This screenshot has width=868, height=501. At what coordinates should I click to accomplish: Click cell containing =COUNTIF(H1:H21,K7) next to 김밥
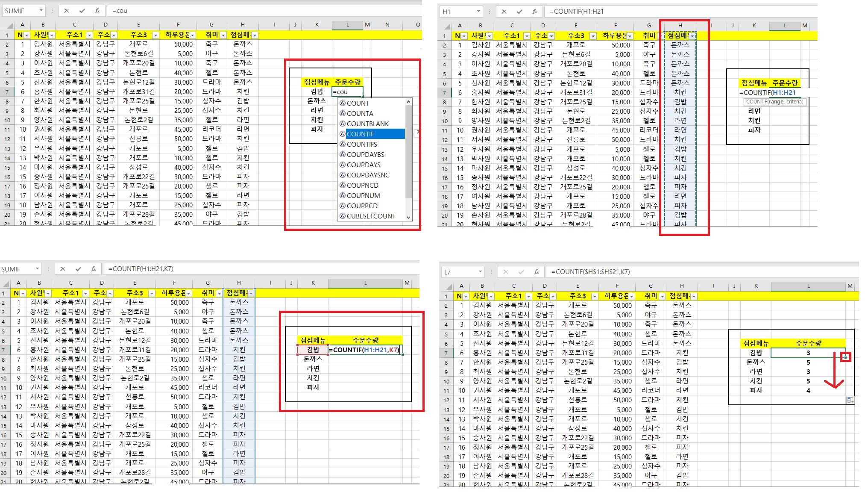(366, 350)
